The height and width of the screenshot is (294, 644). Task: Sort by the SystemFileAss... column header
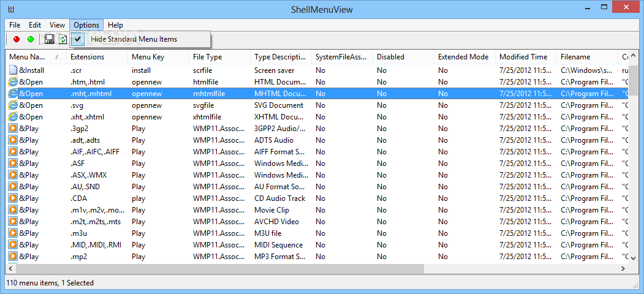(x=342, y=57)
